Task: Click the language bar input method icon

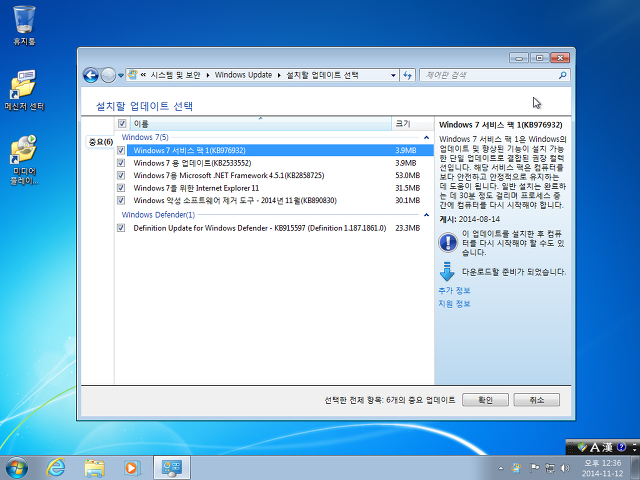Action: 582,448
